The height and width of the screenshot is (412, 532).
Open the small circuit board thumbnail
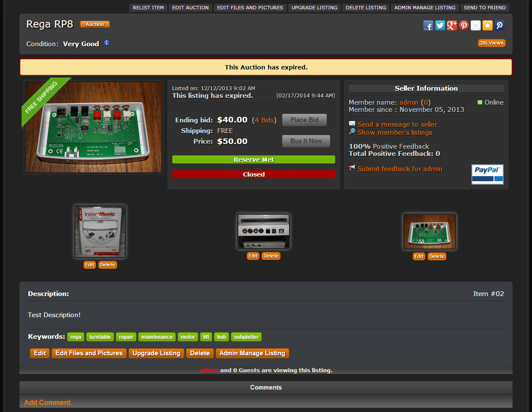430,232
